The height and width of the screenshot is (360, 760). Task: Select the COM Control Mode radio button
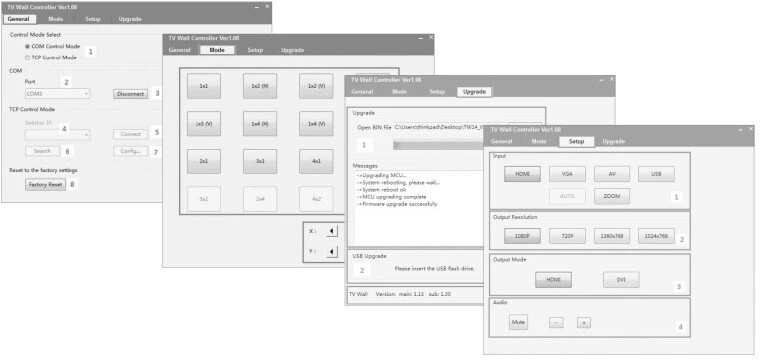pos(28,47)
